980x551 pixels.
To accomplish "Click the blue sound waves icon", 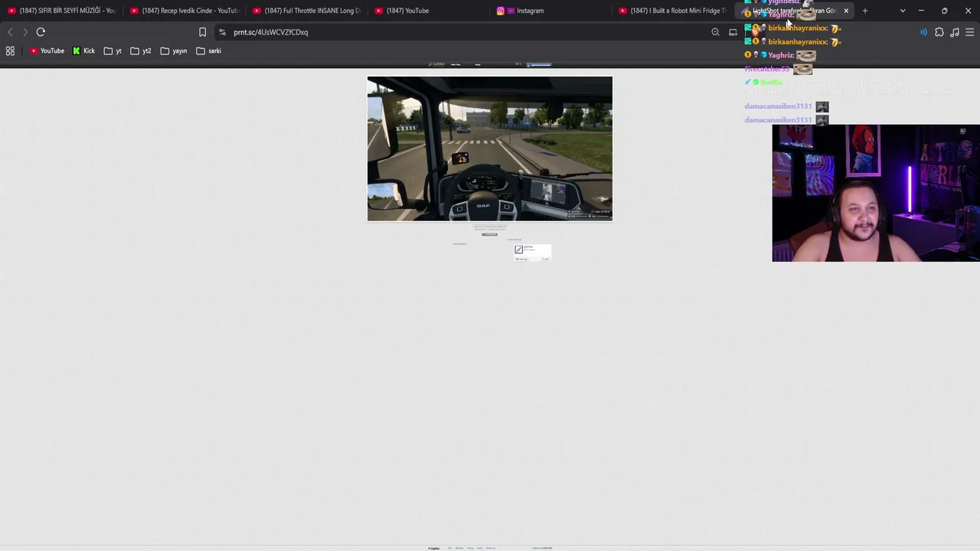I will [923, 32].
